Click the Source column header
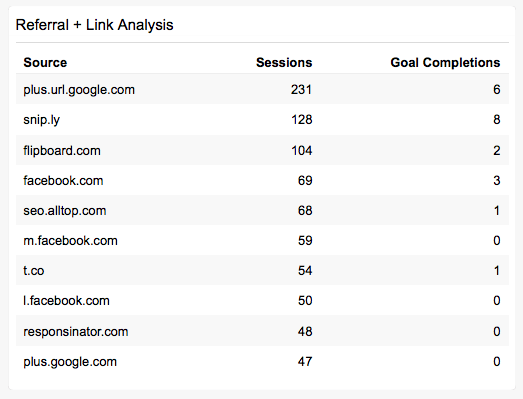The width and height of the screenshot is (523, 399). click(x=45, y=62)
